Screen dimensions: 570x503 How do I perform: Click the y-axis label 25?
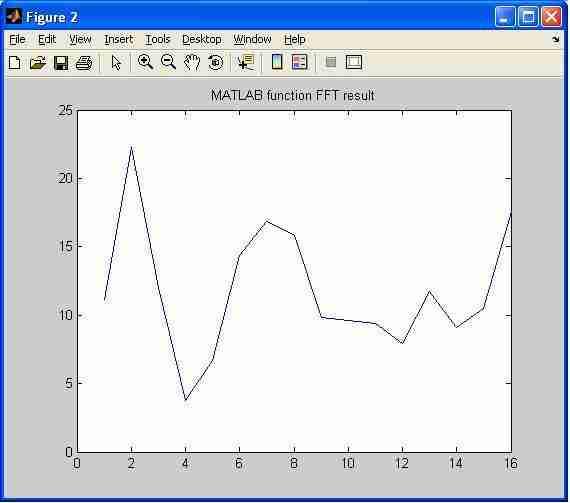pyautogui.click(x=65, y=110)
